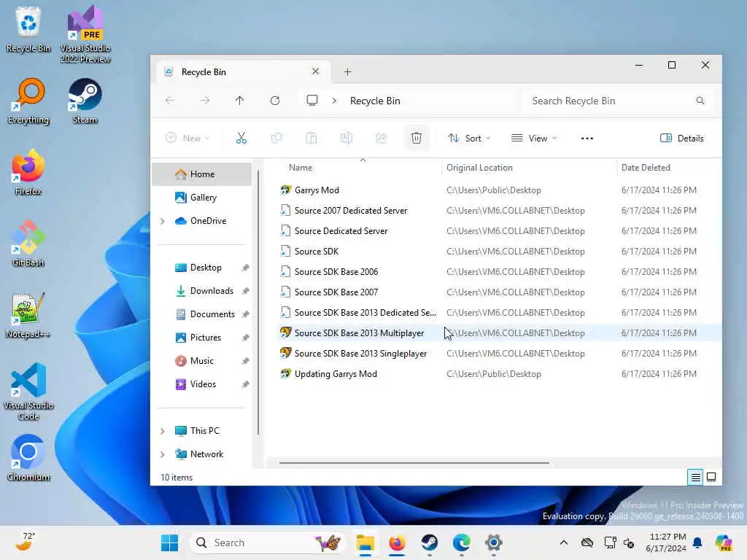747x560 pixels.
Task: Select Source SDK Base 2013 Singleplayer
Action: coord(499,354)
